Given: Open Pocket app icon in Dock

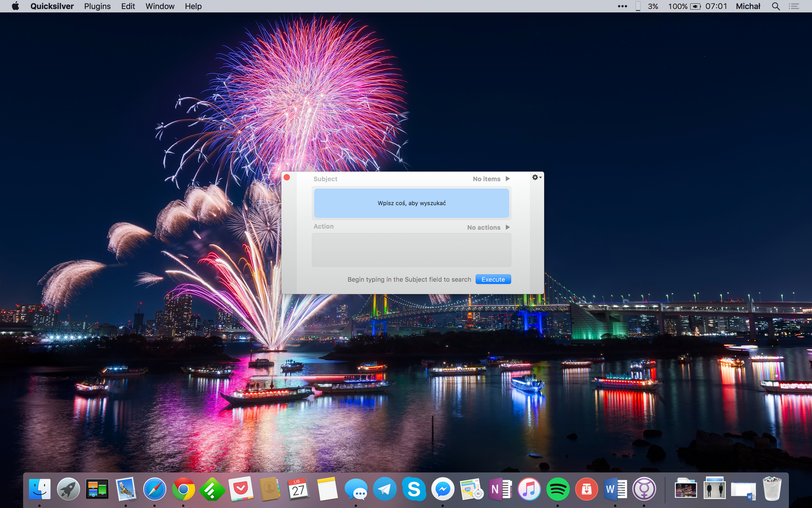Looking at the screenshot, I should (241, 489).
